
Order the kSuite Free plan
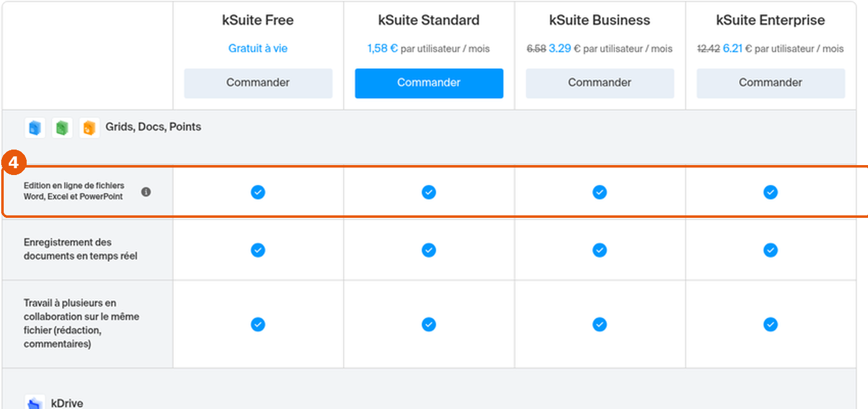click(x=258, y=83)
